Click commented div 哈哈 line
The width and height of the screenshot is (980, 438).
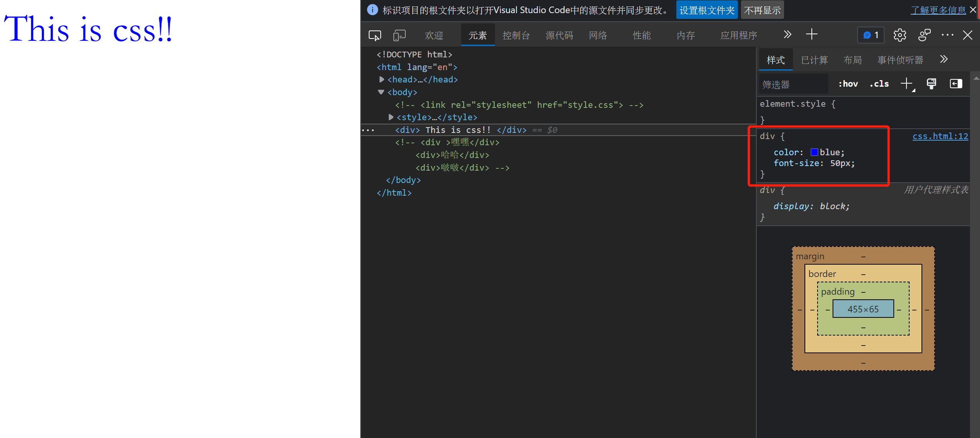point(452,155)
